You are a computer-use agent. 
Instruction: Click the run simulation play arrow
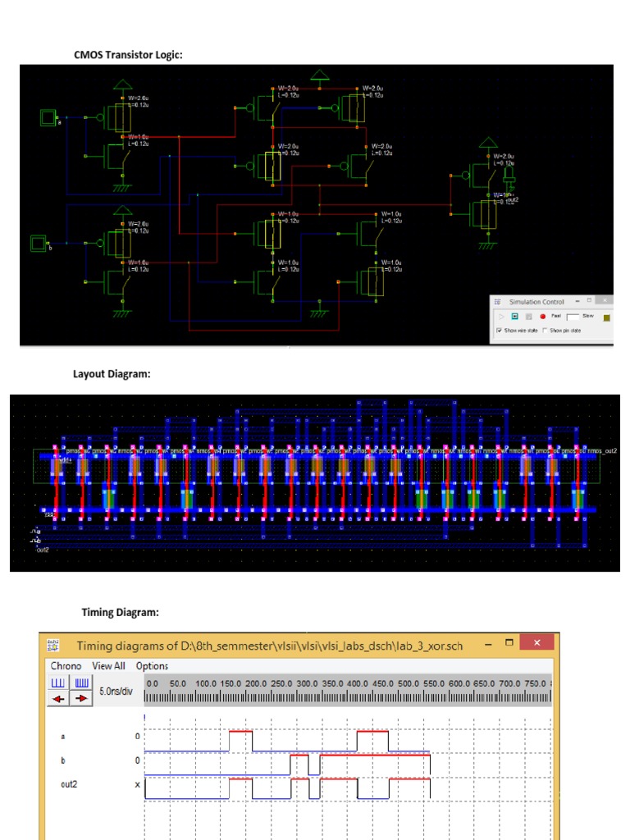coord(501,317)
